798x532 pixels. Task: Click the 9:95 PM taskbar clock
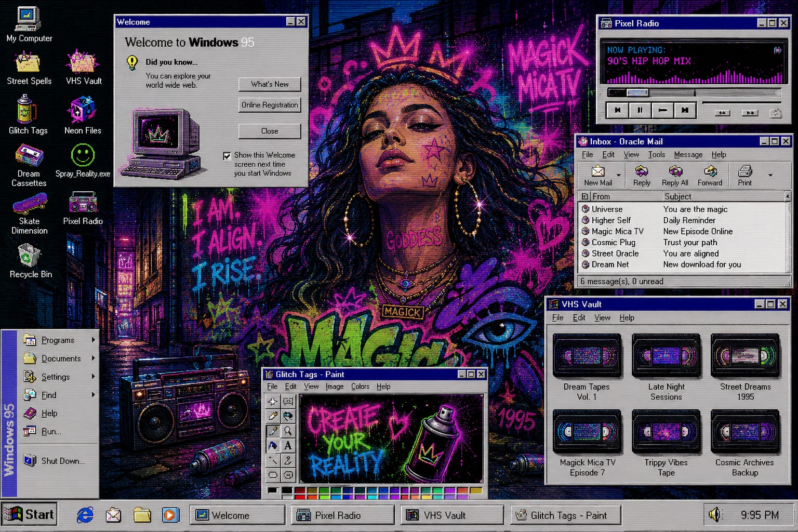point(760,515)
